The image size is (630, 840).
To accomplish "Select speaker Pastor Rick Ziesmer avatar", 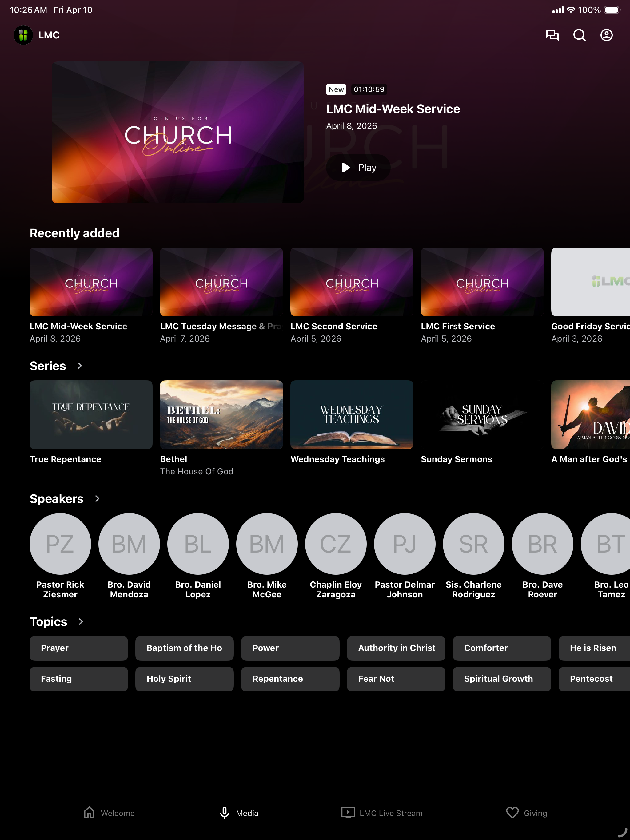I will point(60,544).
